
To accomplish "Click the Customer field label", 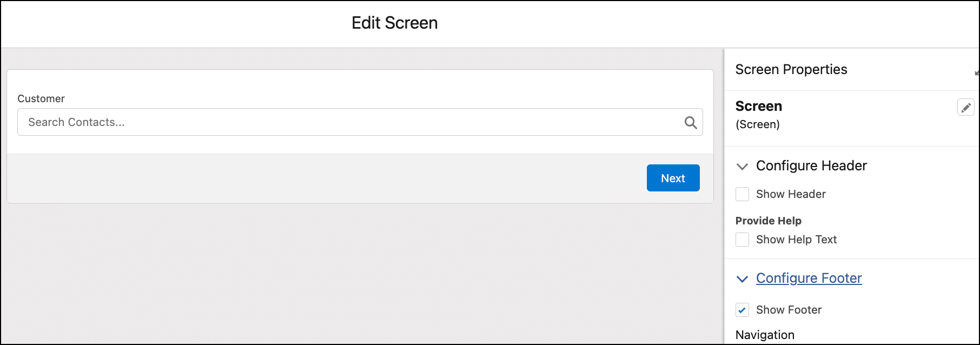I will click(41, 98).
